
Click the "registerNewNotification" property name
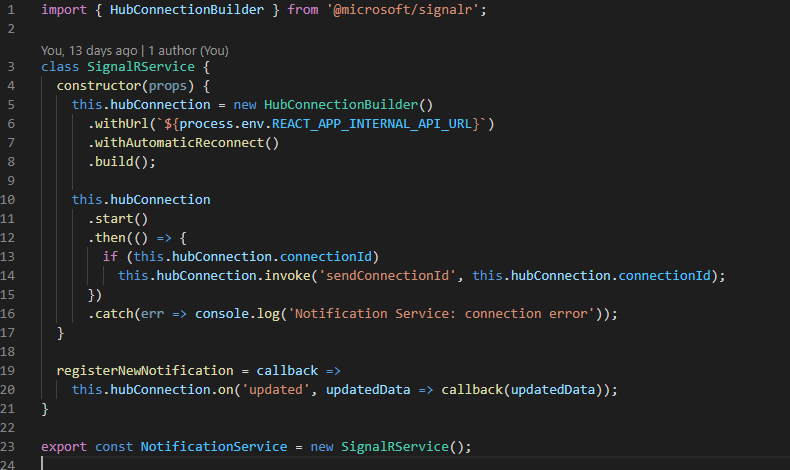tap(145, 371)
